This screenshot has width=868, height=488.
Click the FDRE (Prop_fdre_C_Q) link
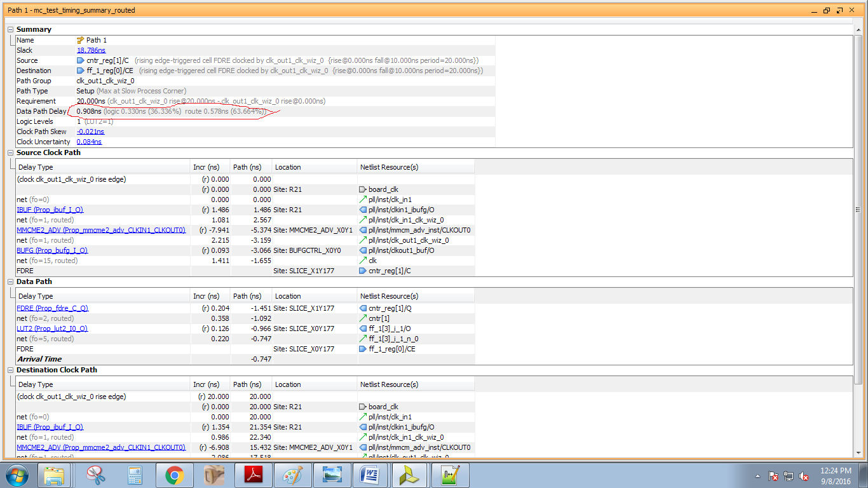53,308
